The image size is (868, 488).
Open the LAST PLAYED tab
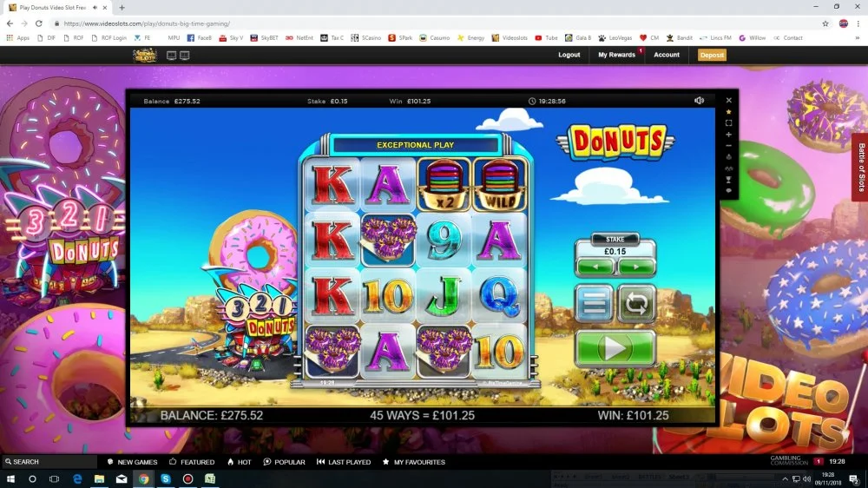click(344, 461)
